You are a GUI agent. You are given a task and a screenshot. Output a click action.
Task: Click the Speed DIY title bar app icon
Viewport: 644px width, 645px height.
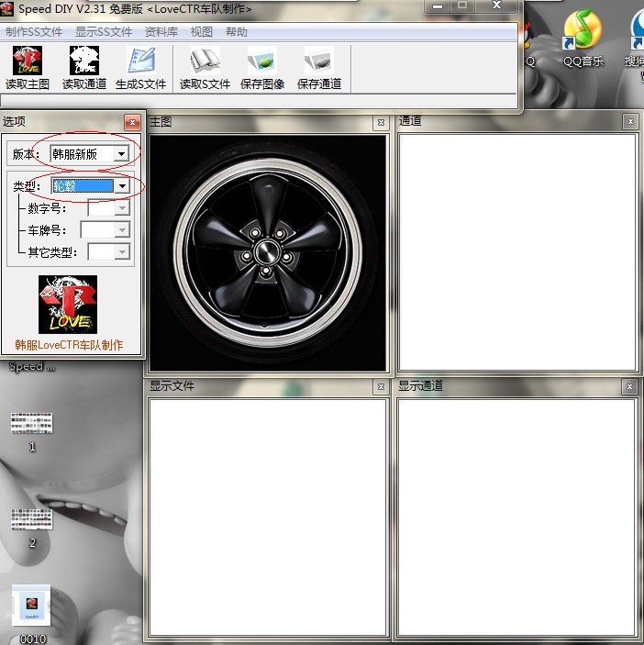point(6,9)
